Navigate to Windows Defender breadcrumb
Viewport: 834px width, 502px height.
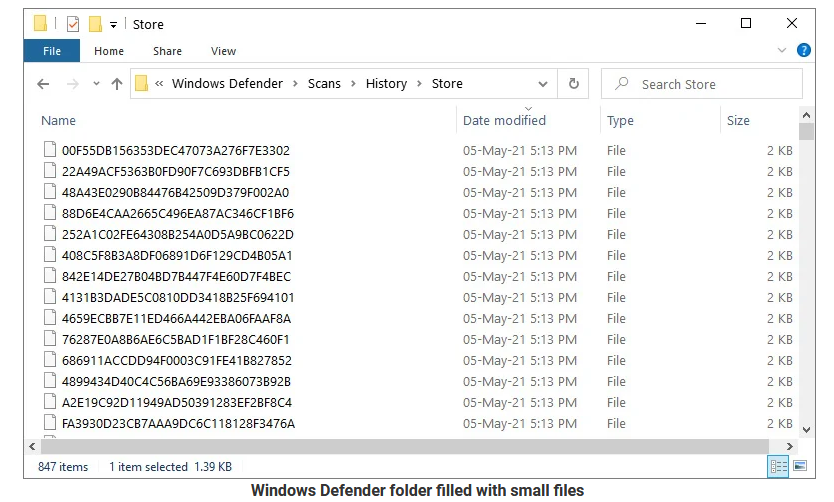click(227, 83)
